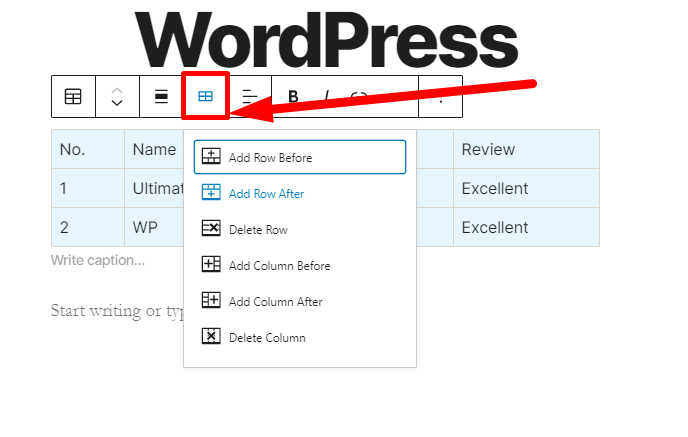
Task: Select Delete Row from menu
Action: click(300, 229)
